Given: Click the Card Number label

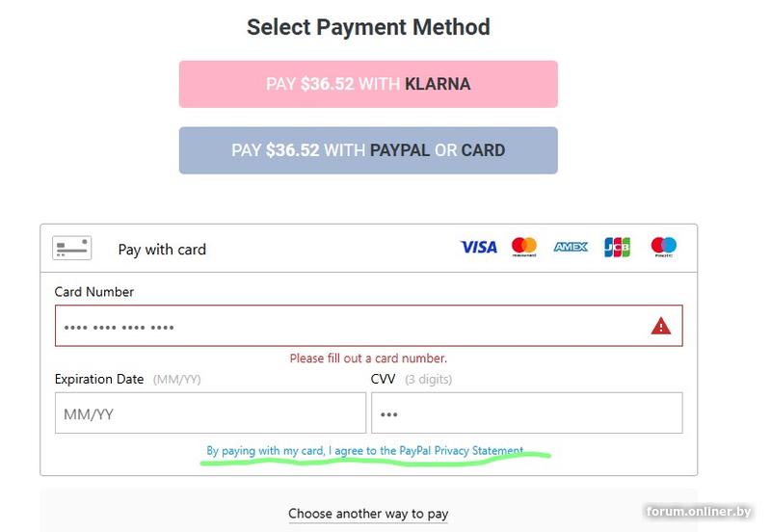Looking at the screenshot, I should pos(94,292).
